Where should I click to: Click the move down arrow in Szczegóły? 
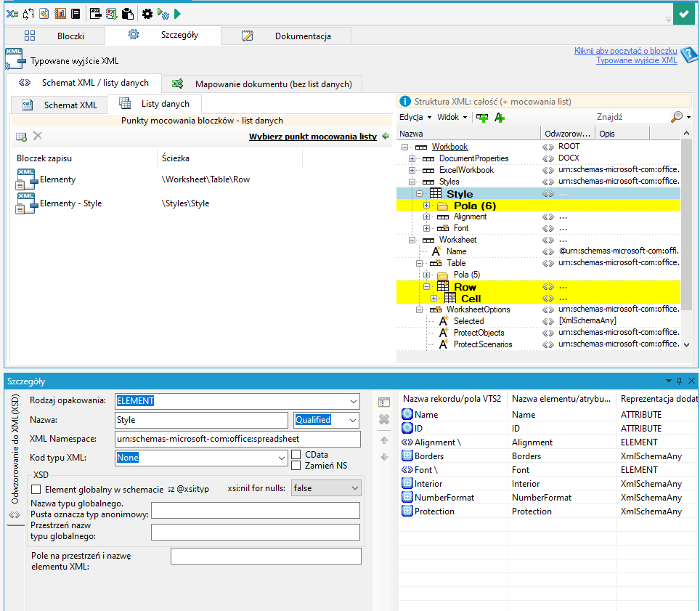click(384, 457)
